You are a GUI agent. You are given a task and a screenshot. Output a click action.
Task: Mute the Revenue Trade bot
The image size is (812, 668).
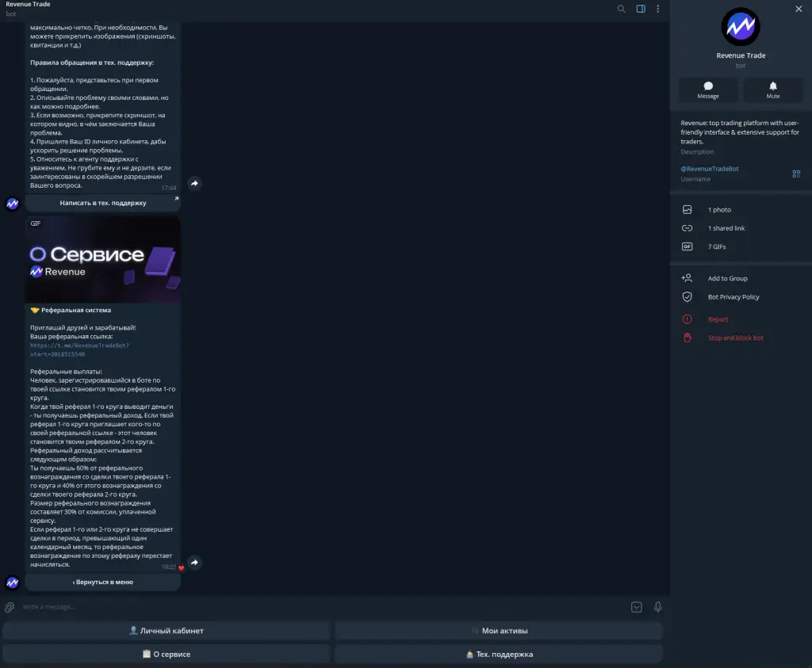(772, 90)
